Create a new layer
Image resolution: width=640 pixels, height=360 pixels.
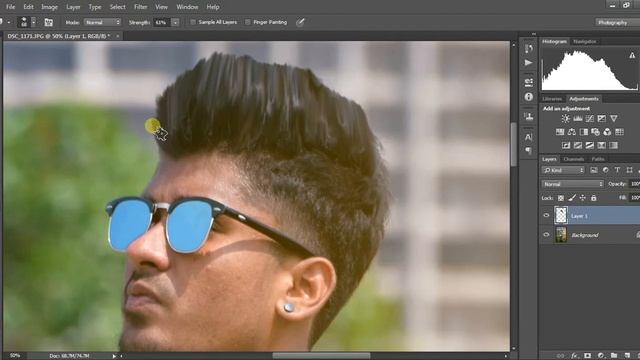[x=627, y=356]
